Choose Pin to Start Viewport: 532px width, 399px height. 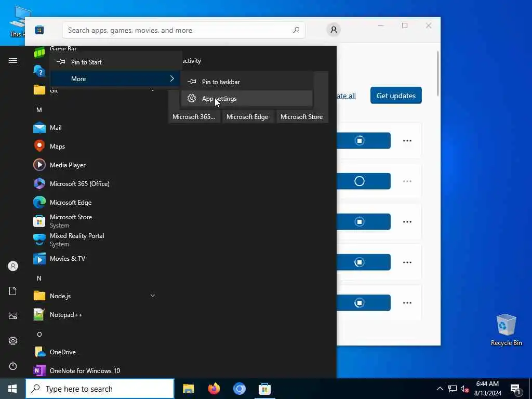(115, 62)
